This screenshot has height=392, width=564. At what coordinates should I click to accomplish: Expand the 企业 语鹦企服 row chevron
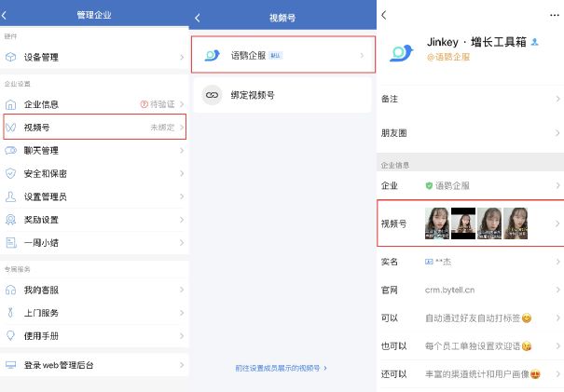coord(557,185)
